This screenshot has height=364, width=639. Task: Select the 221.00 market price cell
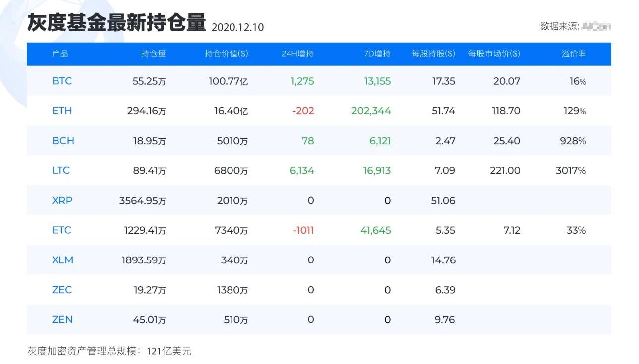[505, 170]
